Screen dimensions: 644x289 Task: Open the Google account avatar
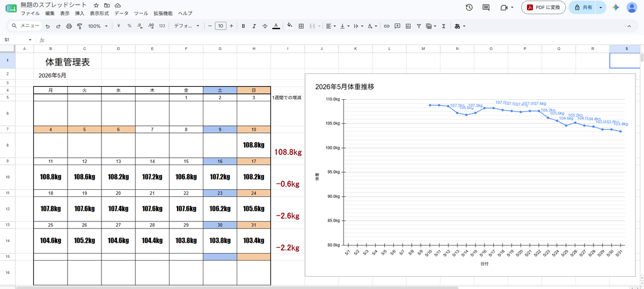[632, 8]
